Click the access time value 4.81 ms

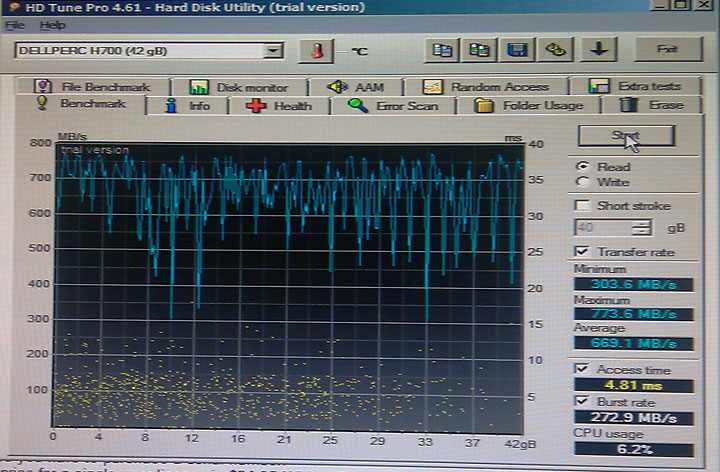click(634, 385)
